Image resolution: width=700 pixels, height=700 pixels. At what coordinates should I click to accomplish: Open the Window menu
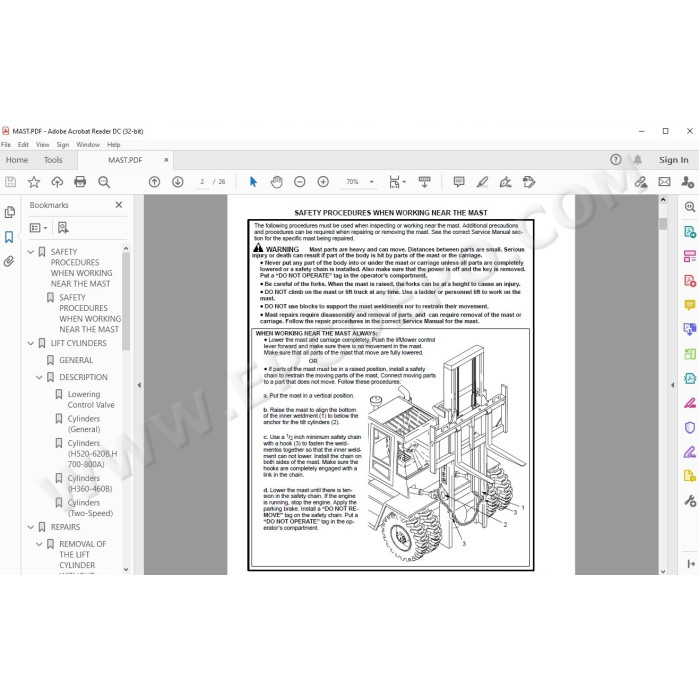[x=88, y=145]
